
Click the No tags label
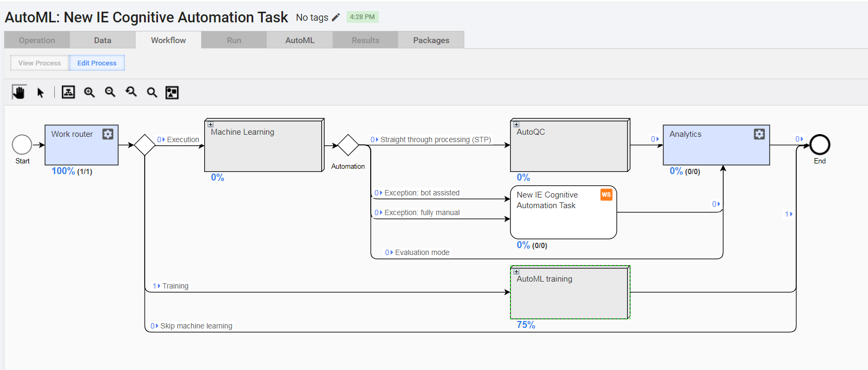[x=312, y=18]
